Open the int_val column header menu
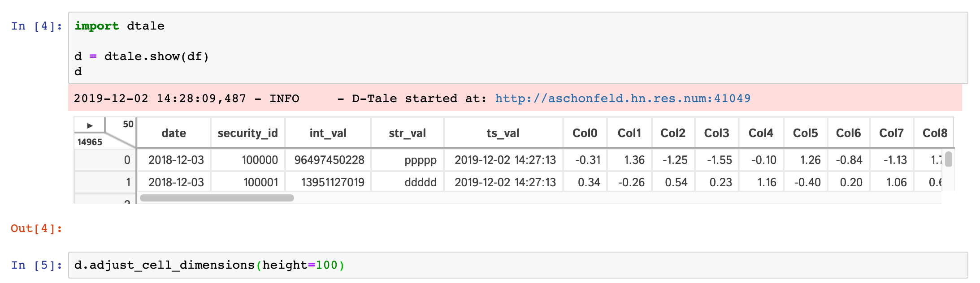Screen dimensions: 980x283 [x=328, y=133]
